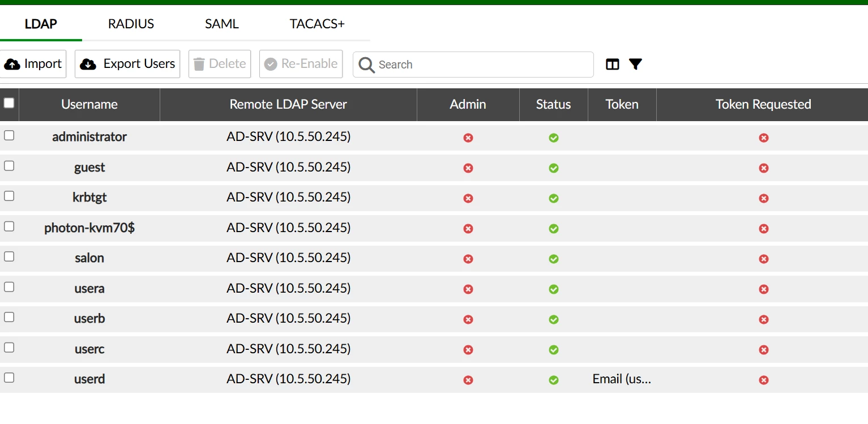Switch to the LDAP tab
Viewport: 868px width, 424px height.
click(x=41, y=24)
